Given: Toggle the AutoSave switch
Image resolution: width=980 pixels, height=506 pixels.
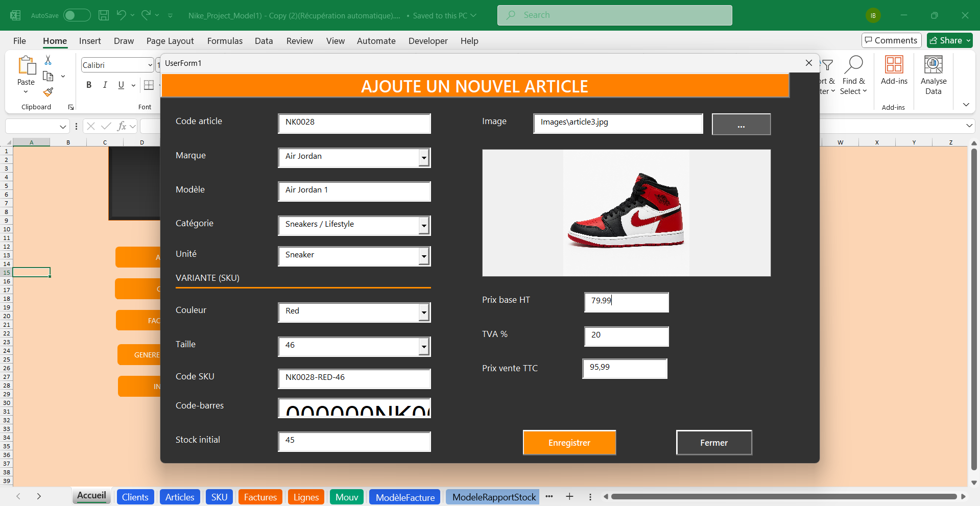Looking at the screenshot, I should click(x=77, y=15).
